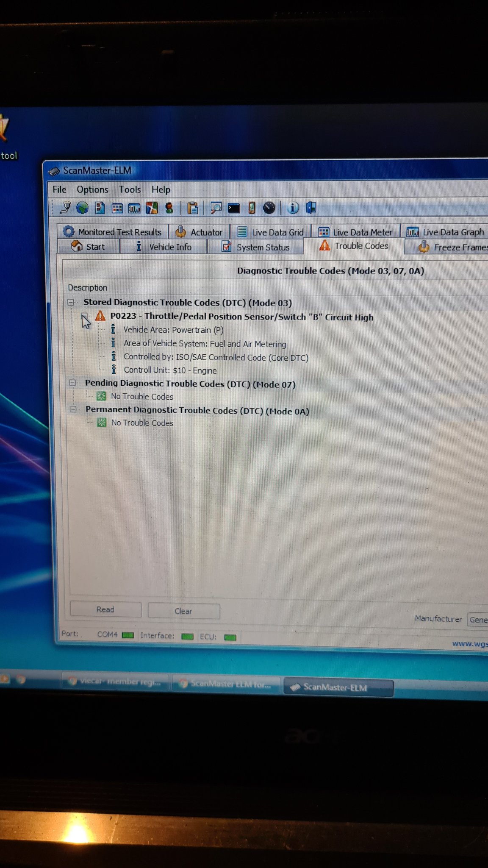Image resolution: width=488 pixels, height=868 pixels.
Task: Collapse Pending Diagnostic Trouble Codes node
Action: (x=72, y=383)
